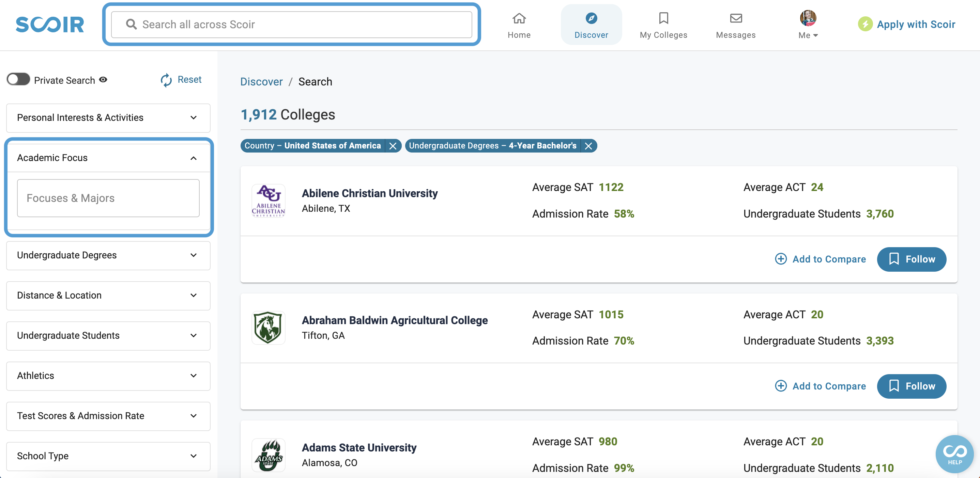
Task: Open the My Colleges tab label
Action: click(663, 35)
